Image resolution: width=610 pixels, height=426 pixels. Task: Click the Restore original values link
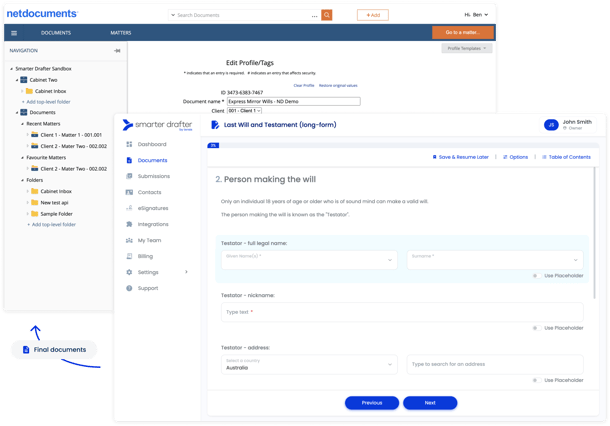click(338, 86)
